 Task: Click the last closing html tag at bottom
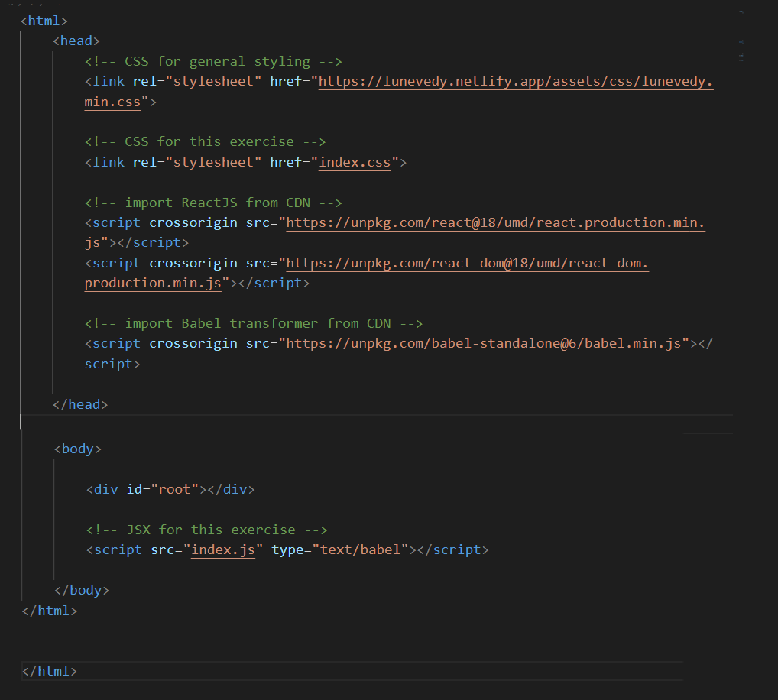click(50, 671)
